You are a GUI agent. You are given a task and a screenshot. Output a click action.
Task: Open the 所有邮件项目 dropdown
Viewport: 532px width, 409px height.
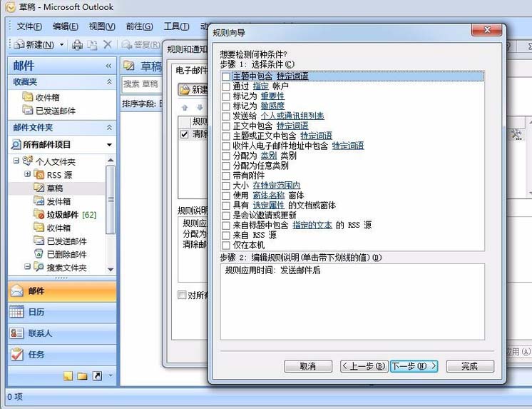click(109, 145)
